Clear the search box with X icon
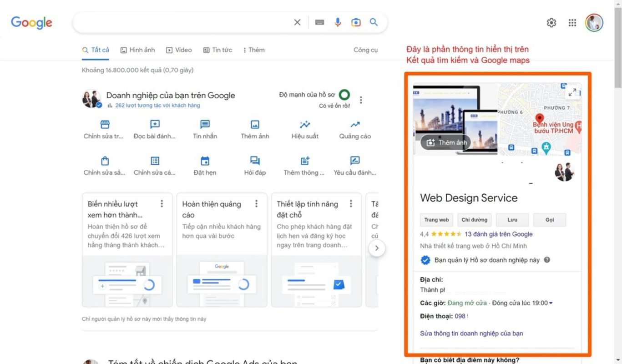The height and width of the screenshot is (364, 622). 297,22
